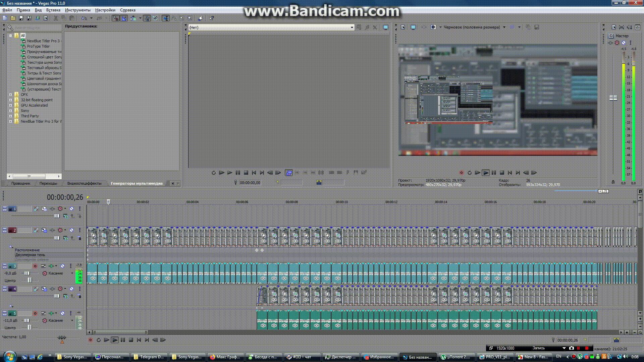Open the preset dropdown showing (Нет)
Image resolution: width=644 pixels, height=362 pixels.
(x=352, y=27)
